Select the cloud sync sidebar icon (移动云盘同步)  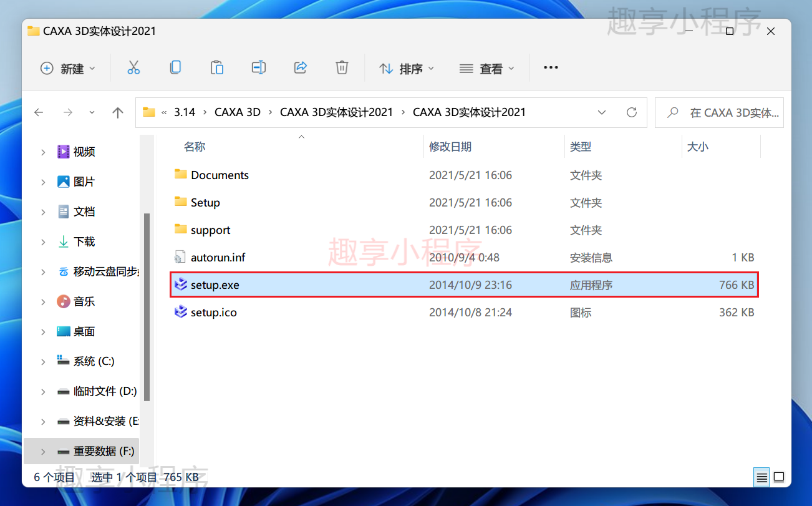coord(64,271)
